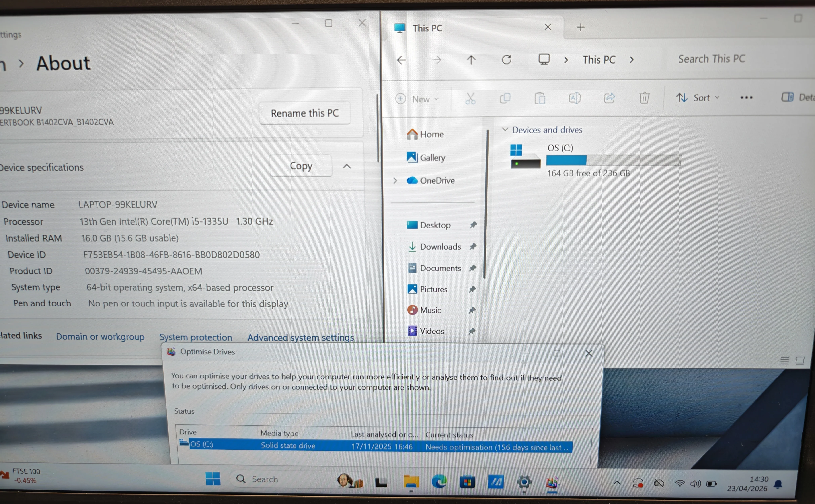The width and height of the screenshot is (815, 504).
Task: Open the Sort dropdown in Explorer
Action: coord(698,98)
